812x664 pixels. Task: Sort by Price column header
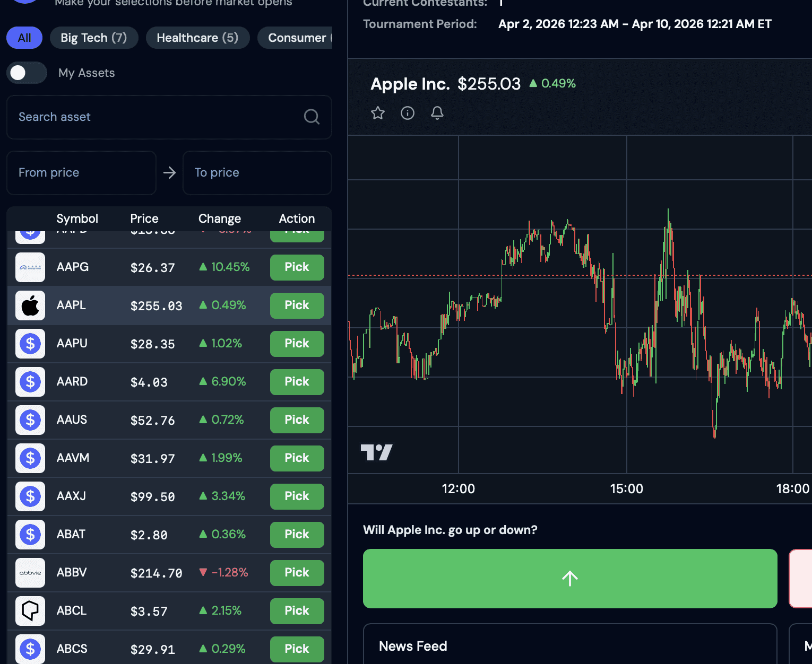coord(144,219)
